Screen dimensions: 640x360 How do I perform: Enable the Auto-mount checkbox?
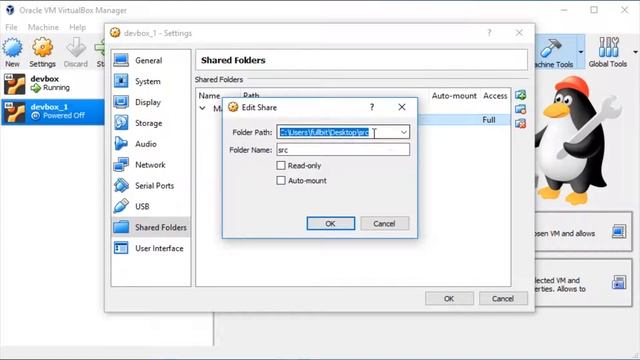(281, 180)
